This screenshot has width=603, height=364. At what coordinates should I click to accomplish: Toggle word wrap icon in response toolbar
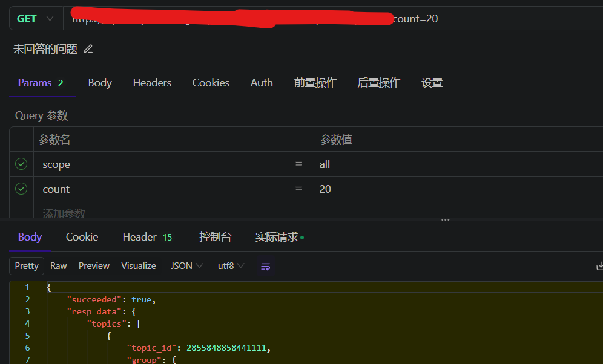click(265, 266)
